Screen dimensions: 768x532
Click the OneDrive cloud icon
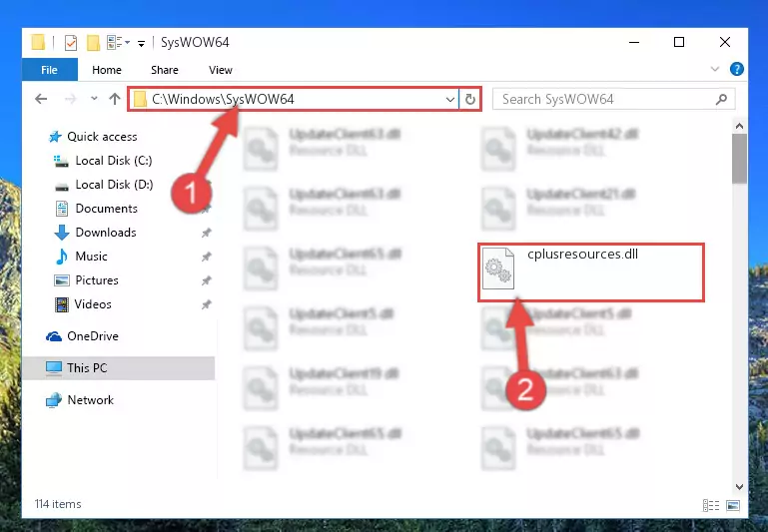[x=54, y=336]
